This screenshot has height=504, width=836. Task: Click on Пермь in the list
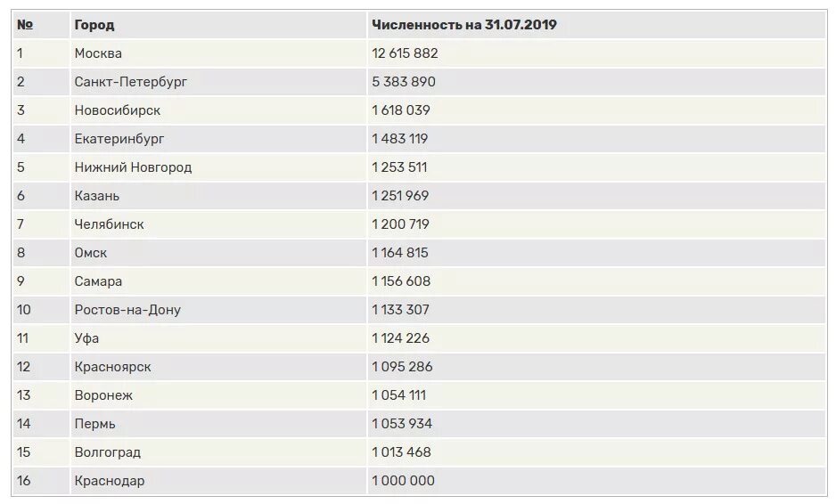94,424
